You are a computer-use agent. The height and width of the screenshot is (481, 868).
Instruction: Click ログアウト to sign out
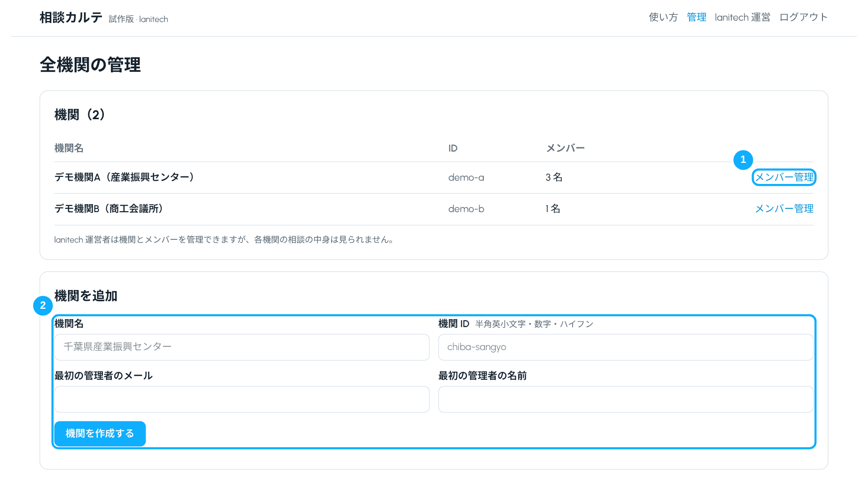point(803,17)
